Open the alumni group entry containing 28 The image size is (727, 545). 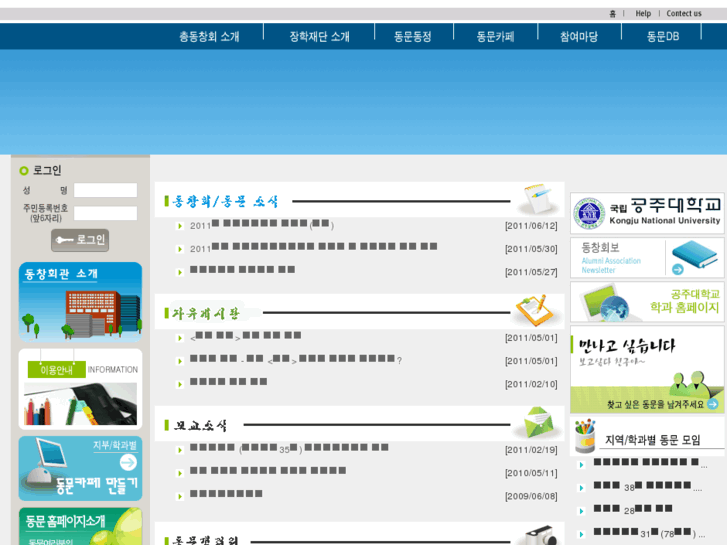point(633,510)
